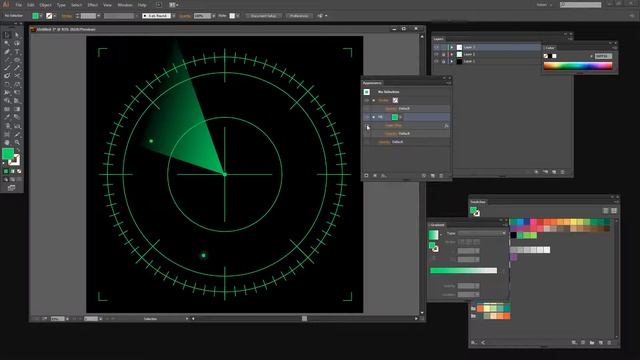Click trash icon in Layers panel
This screenshot has width=640, height=360.
click(x=562, y=172)
